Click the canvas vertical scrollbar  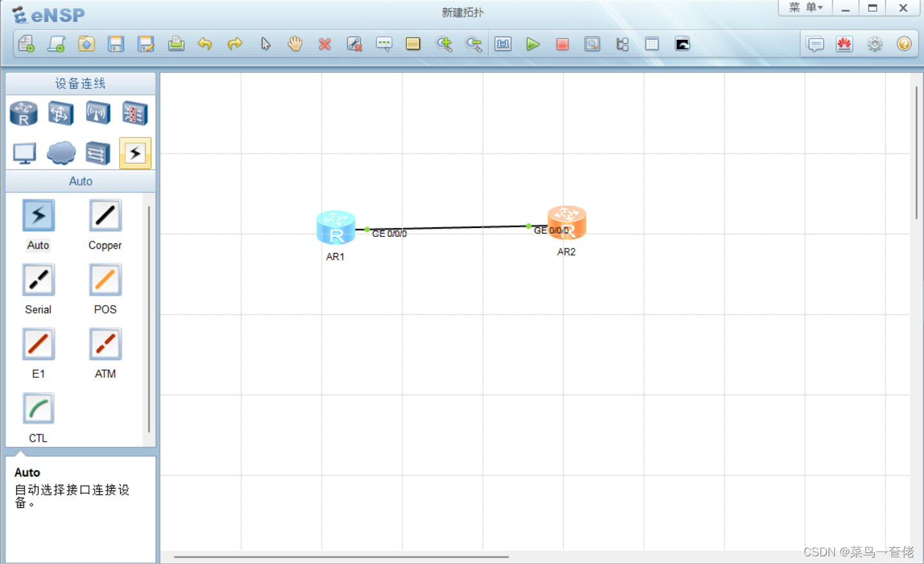point(916,153)
